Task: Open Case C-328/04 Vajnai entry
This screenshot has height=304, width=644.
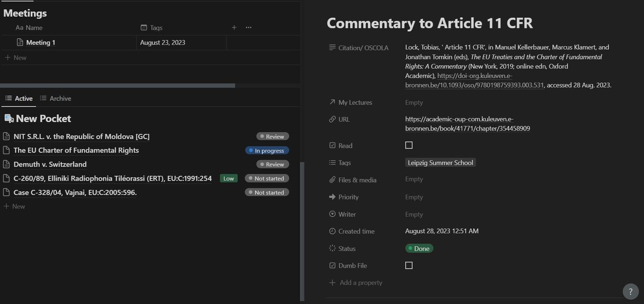Action: pyautogui.click(x=75, y=192)
